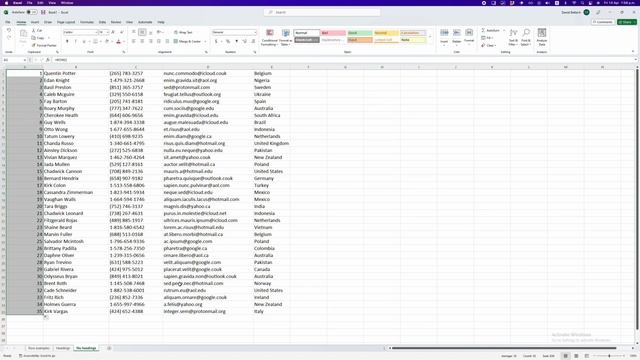The image size is (640, 360).
Task: Open the AutoSum dropdown arrow
Action: pos(504,31)
